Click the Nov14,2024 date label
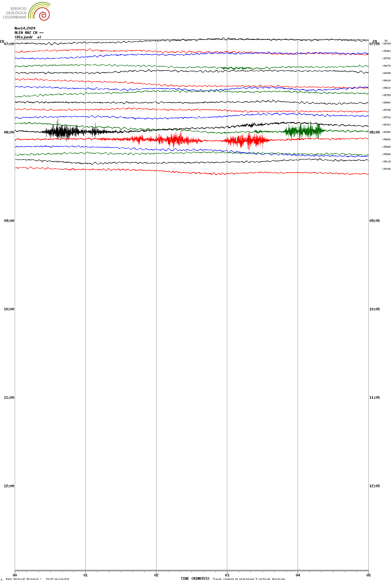 point(25,28)
